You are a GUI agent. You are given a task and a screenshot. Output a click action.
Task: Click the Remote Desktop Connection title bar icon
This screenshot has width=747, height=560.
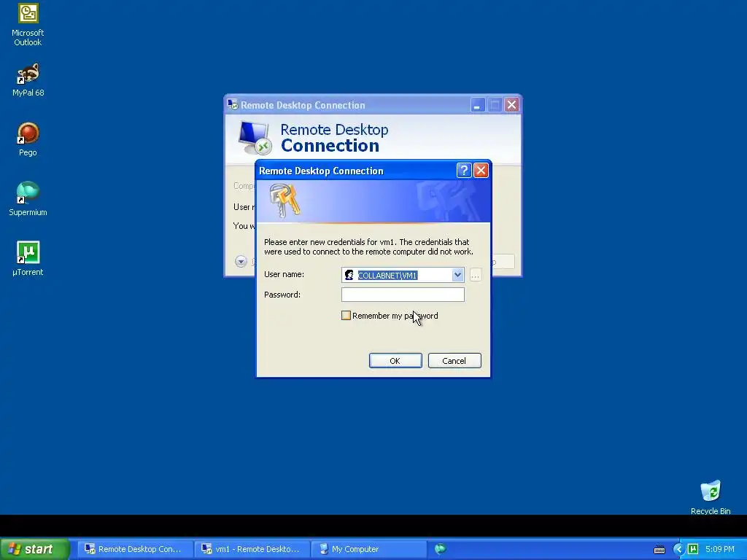[x=233, y=104]
